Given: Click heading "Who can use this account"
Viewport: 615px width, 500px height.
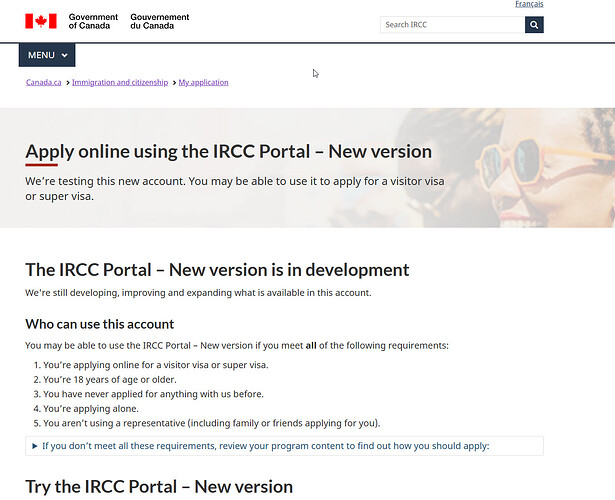Looking at the screenshot, I should pos(100,324).
